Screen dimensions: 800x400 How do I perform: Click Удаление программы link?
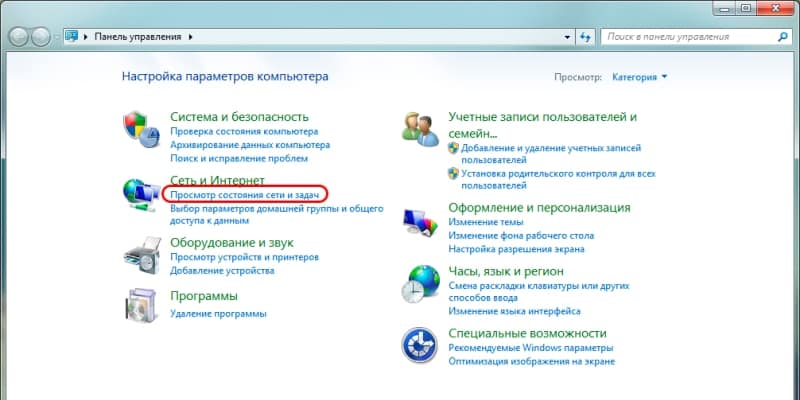coord(218,314)
